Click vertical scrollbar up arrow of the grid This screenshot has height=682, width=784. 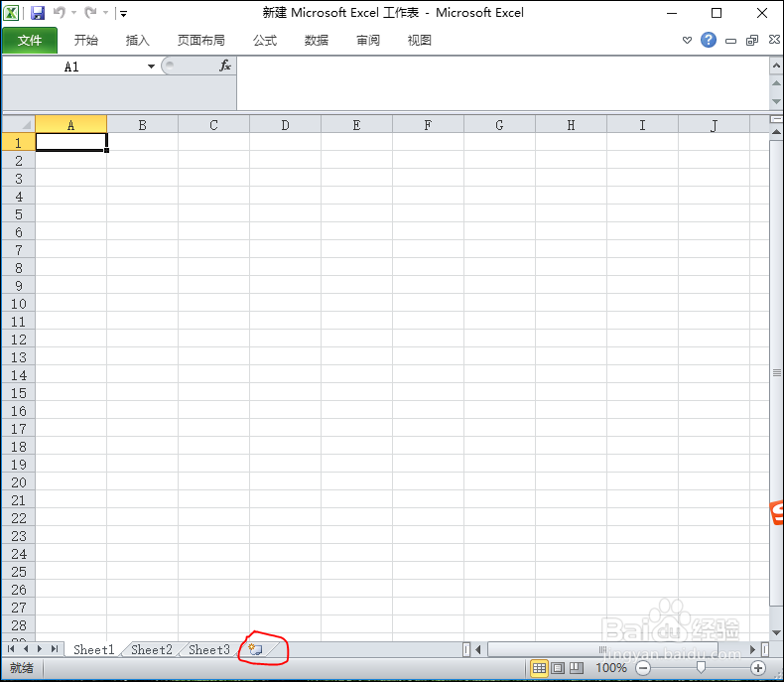coord(776,131)
